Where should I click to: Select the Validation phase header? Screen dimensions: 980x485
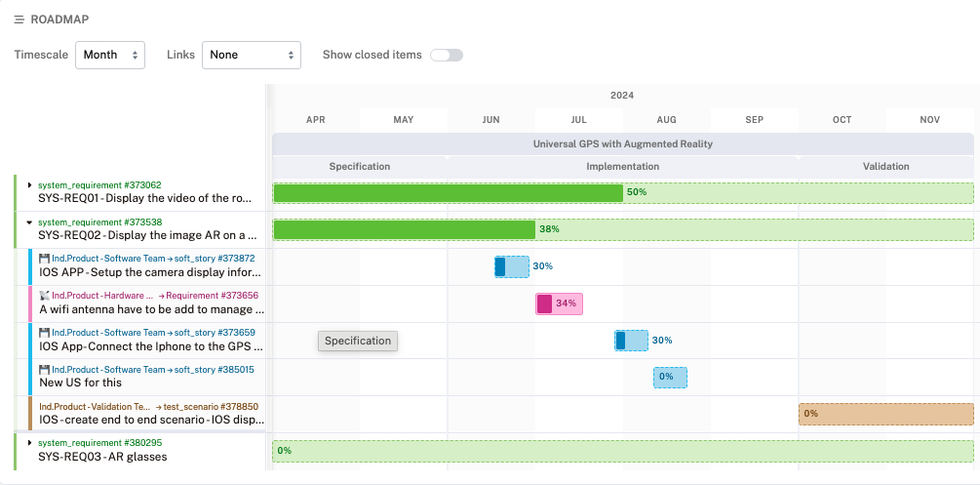click(885, 166)
